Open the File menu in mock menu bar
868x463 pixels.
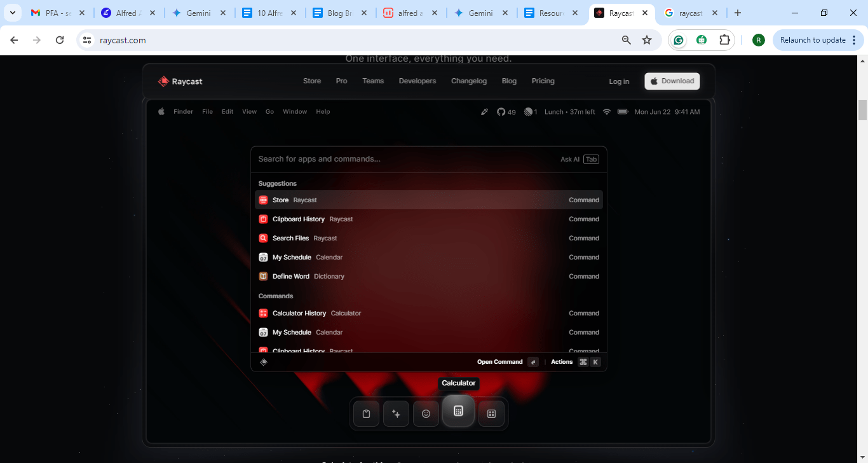point(208,112)
